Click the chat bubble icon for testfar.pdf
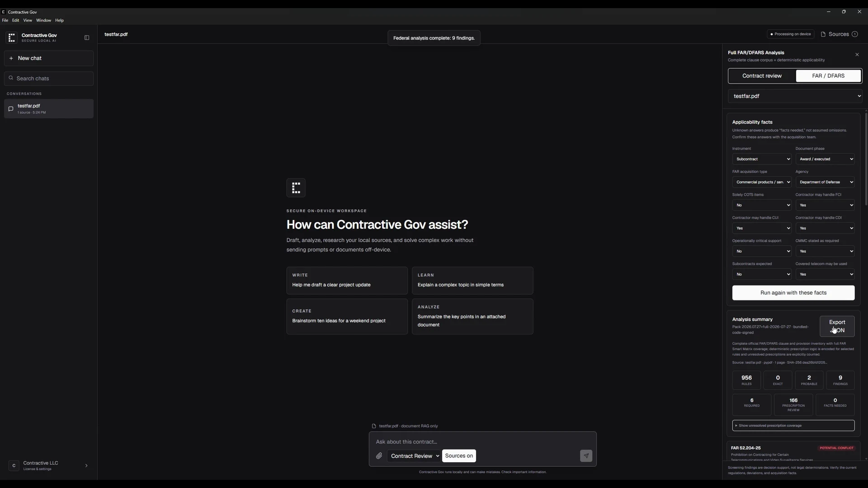The width and height of the screenshot is (868, 488). point(11,109)
